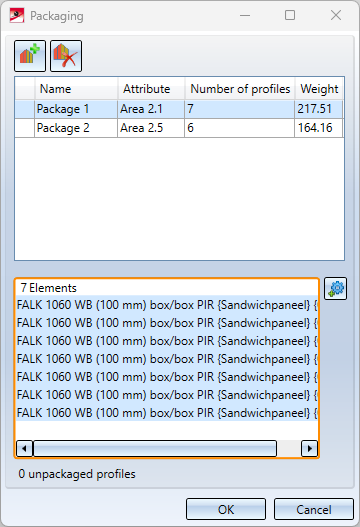
Task: Click the Area 2.1 attribute cell
Action: (151, 109)
